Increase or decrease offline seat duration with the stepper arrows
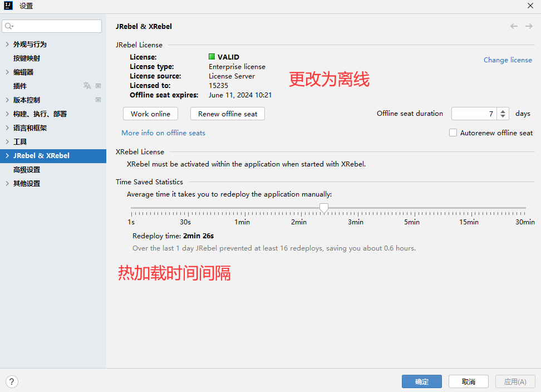Image resolution: width=541 pixels, height=392 pixels. tap(503, 114)
